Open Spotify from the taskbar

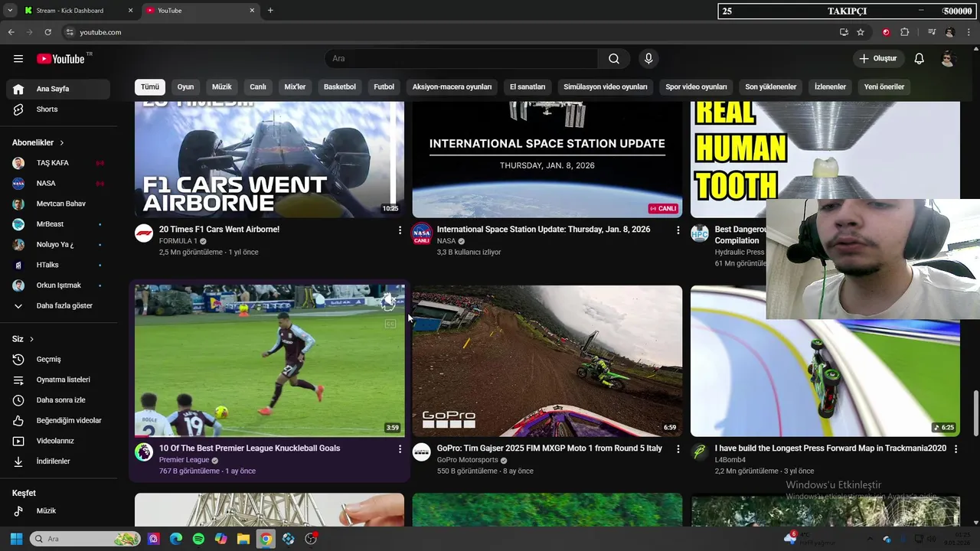click(198, 539)
